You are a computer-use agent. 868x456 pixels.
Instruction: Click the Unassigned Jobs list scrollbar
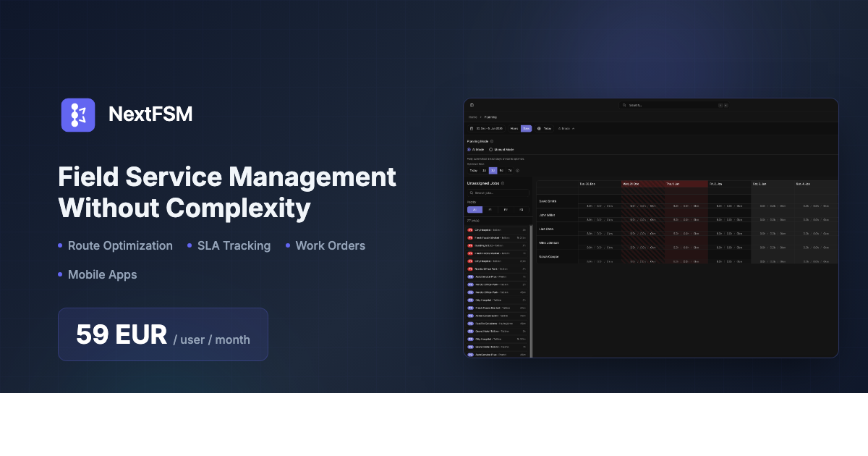(531, 290)
